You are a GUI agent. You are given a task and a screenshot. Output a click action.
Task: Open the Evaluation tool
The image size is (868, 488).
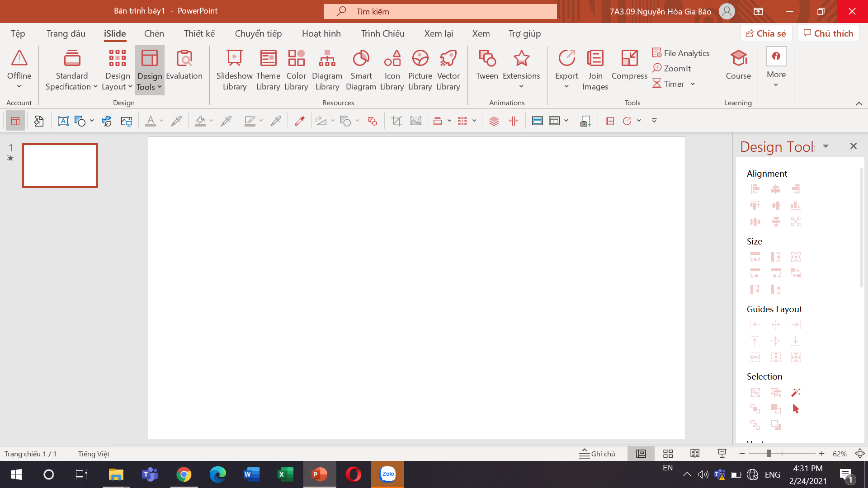[x=184, y=66]
